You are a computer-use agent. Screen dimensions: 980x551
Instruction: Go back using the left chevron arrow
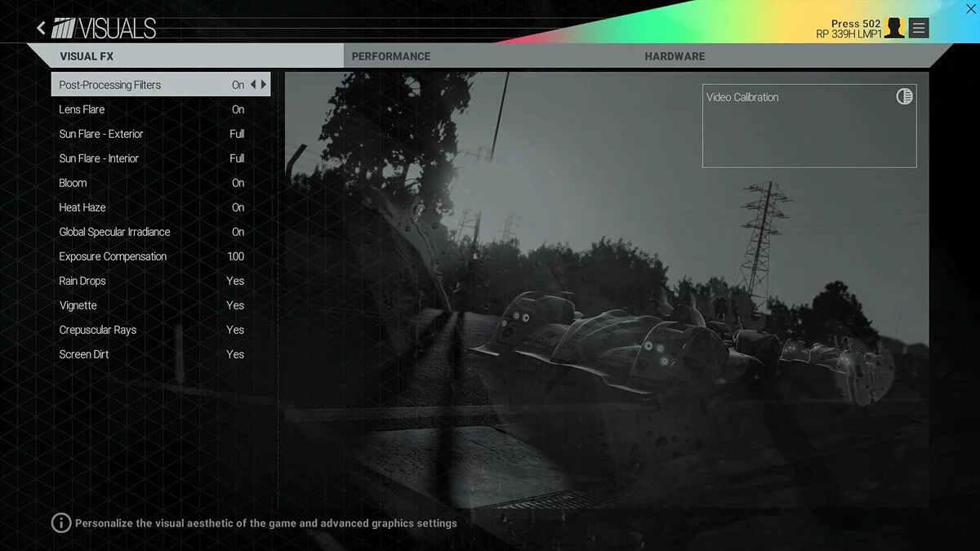[41, 29]
